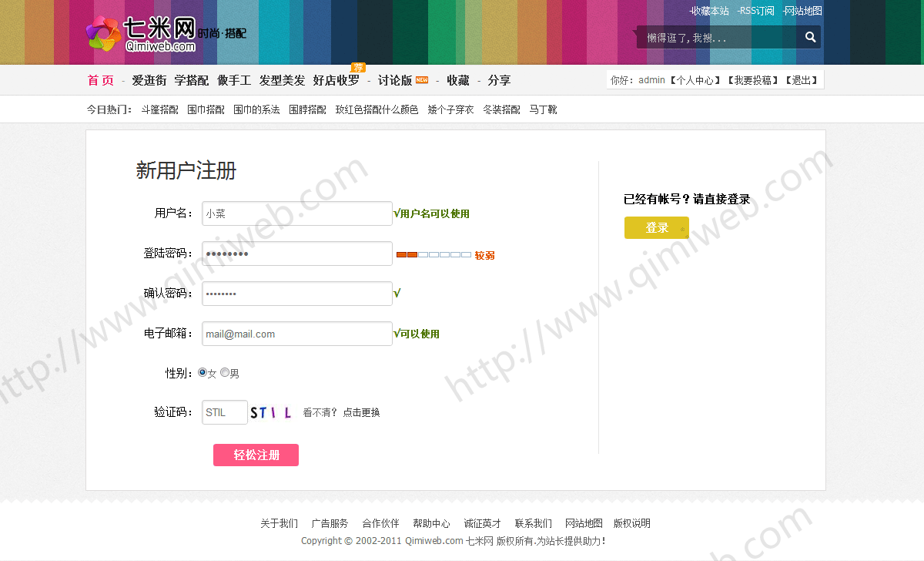Click the 斗篷搭配 hot topic link
Screen dimensions: 924x561
pyautogui.click(x=159, y=109)
